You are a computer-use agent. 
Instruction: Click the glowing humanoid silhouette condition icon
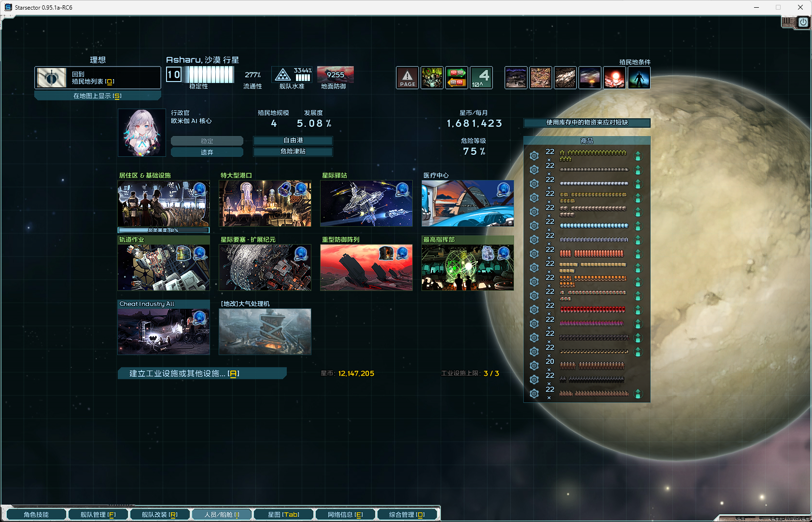(639, 78)
